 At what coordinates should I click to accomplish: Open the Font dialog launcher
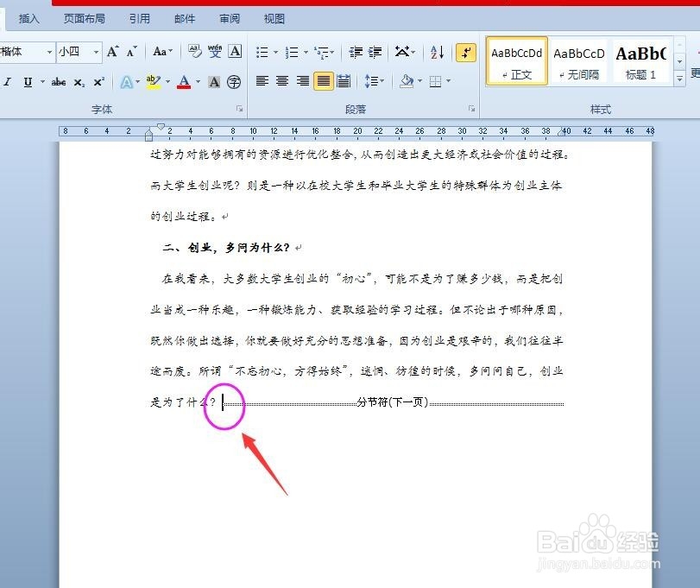240,109
